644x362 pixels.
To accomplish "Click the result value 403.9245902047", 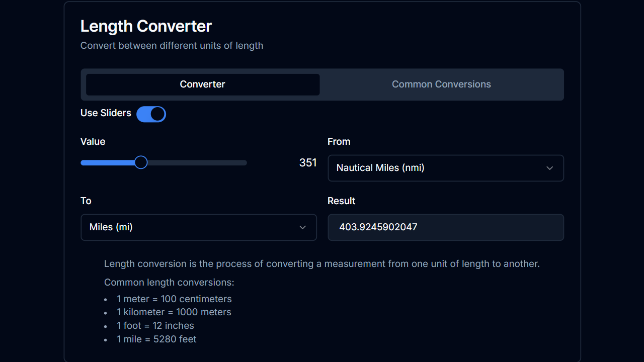I will click(377, 227).
